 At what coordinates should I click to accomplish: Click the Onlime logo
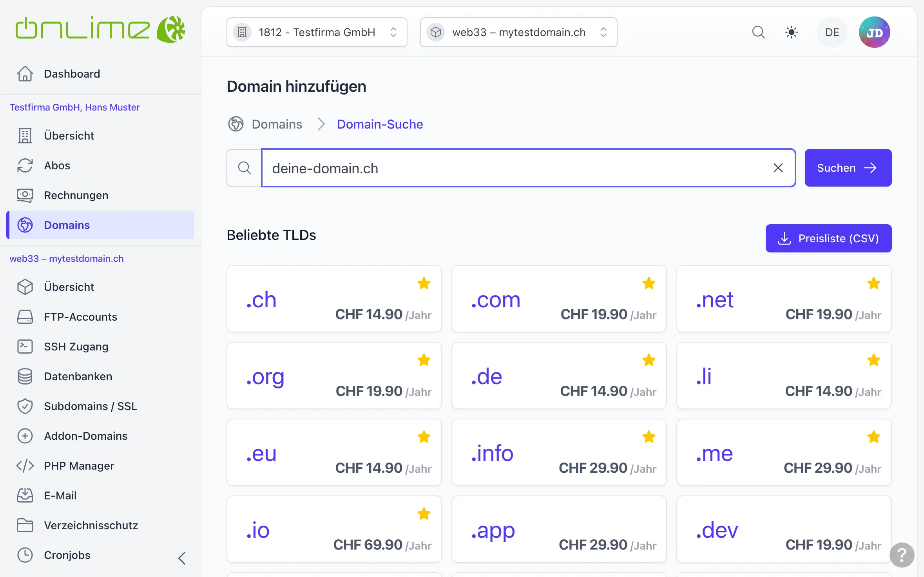click(x=100, y=29)
